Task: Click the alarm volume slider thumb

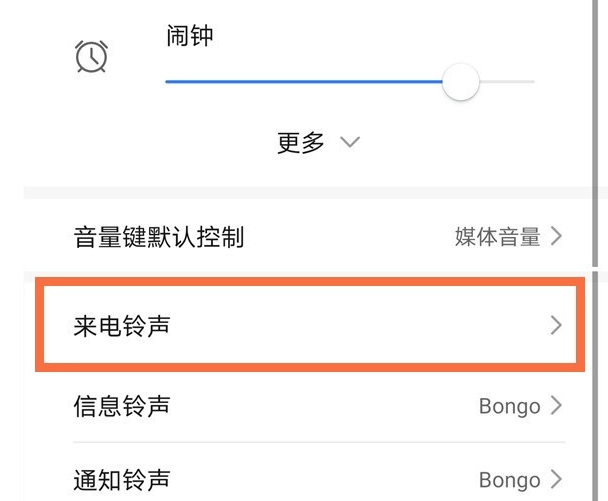Action: [x=460, y=82]
